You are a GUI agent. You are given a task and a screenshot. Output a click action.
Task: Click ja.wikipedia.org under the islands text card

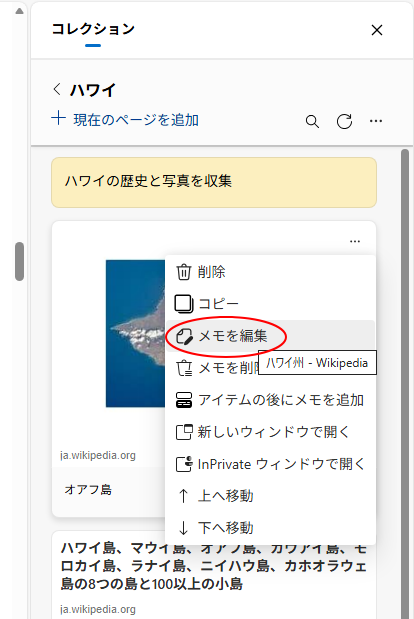coord(98,610)
